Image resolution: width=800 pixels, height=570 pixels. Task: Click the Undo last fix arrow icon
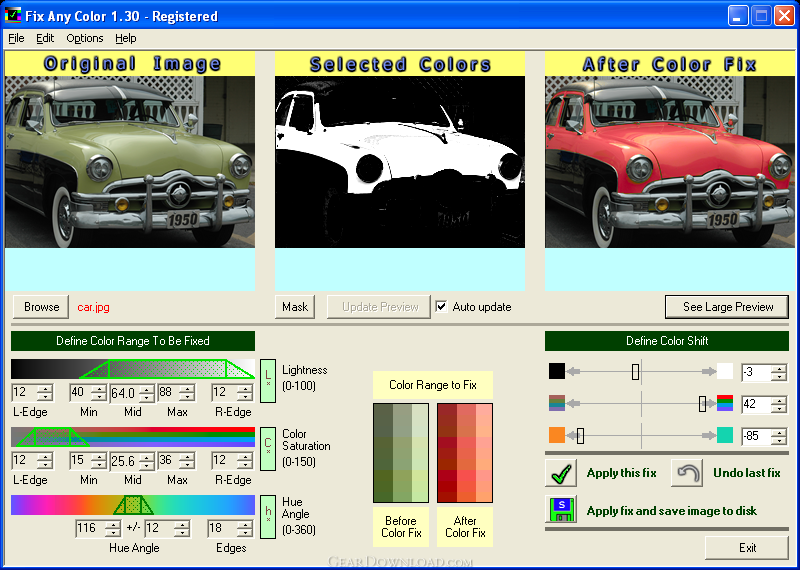point(687,473)
